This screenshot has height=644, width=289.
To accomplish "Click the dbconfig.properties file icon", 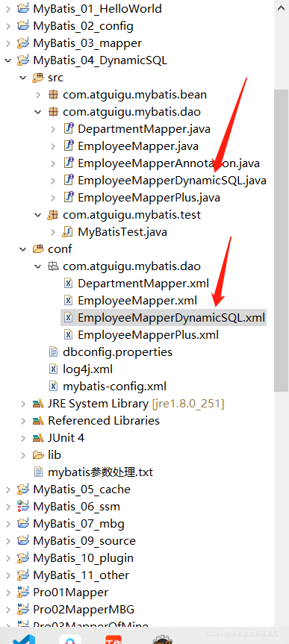I will pyautogui.click(x=54, y=352).
